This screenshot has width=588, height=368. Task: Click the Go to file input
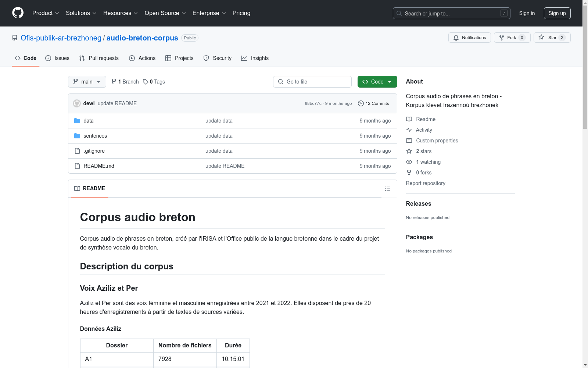point(312,82)
